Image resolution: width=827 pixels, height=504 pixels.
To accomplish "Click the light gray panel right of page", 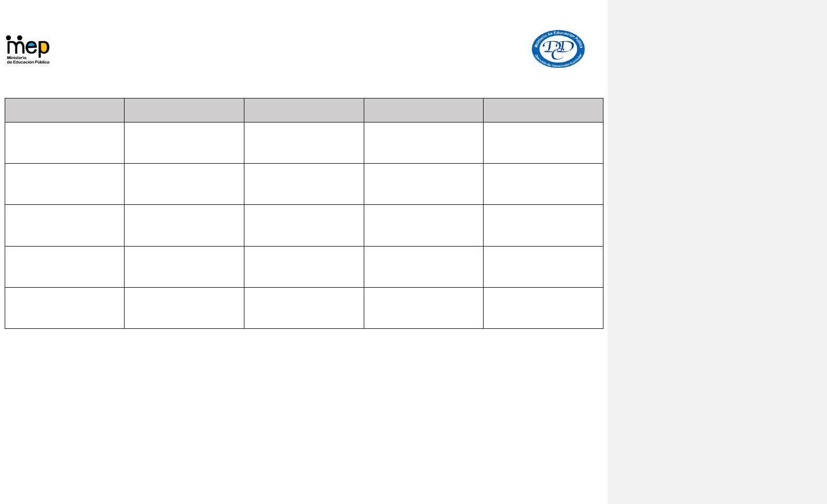I will tap(717, 250).
